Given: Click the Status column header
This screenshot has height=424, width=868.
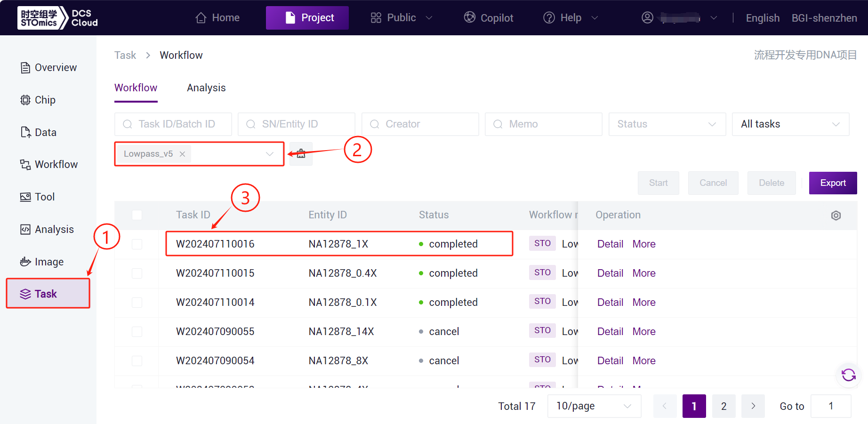Looking at the screenshot, I should [434, 215].
